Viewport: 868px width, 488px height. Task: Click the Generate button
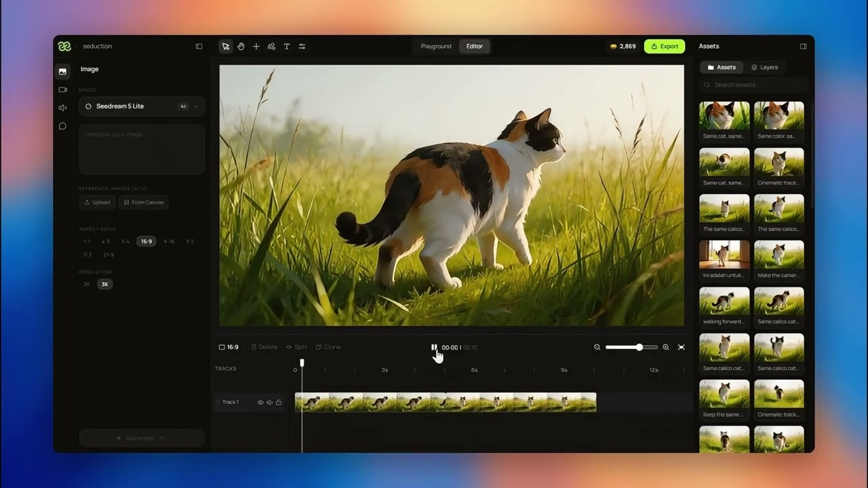coord(142,438)
